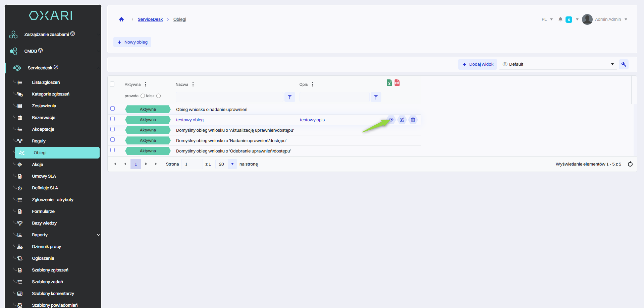Open Umowy SLA in the sidebar
The width and height of the screenshot is (644, 308).
(44, 176)
